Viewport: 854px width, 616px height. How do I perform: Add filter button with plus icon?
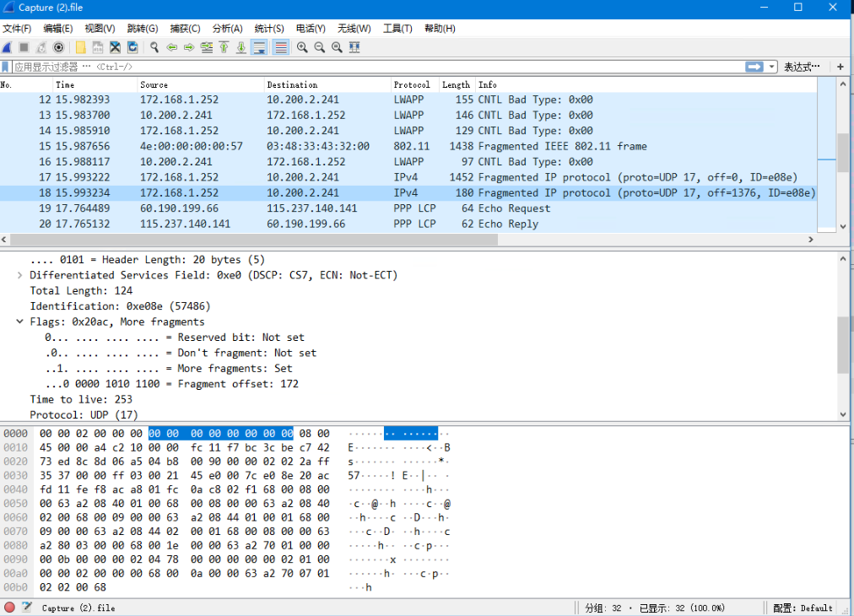pyautogui.click(x=840, y=67)
